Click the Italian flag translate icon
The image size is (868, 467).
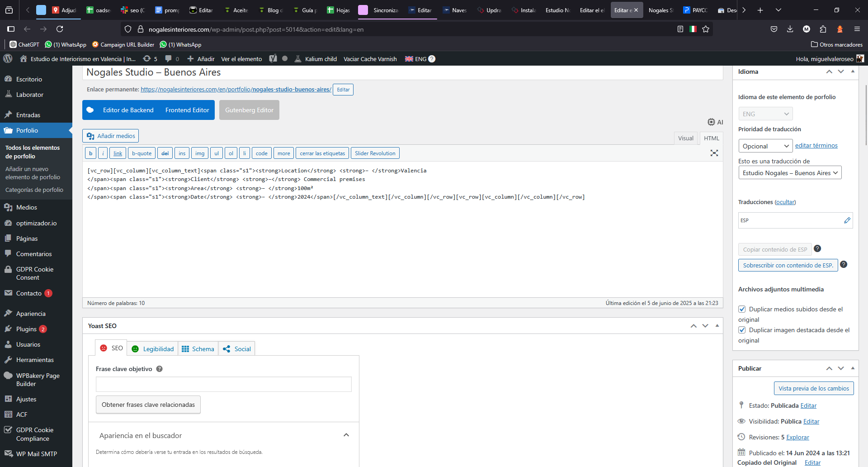[x=693, y=29]
